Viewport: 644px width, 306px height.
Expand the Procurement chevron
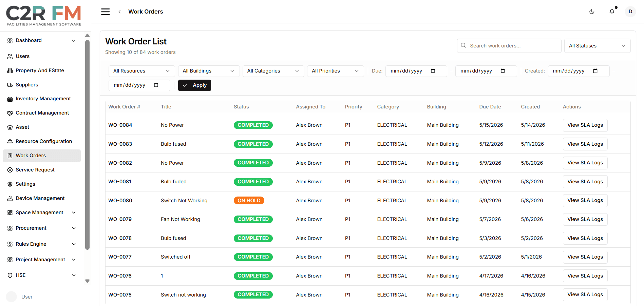[x=74, y=228]
